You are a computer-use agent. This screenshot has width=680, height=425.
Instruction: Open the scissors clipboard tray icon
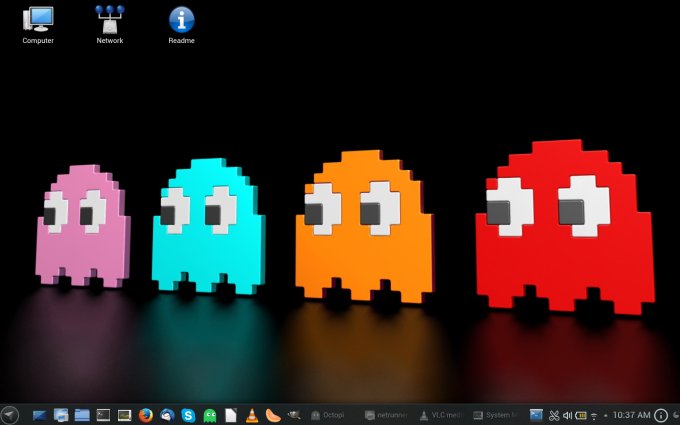point(554,415)
